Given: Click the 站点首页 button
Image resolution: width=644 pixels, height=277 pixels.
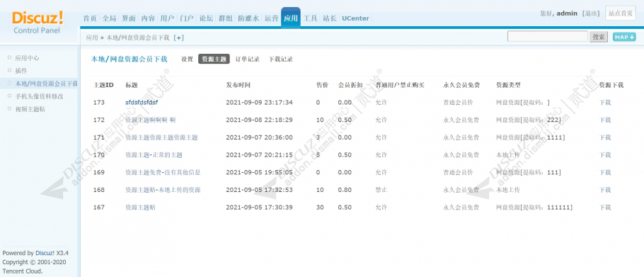Looking at the screenshot, I should (x=620, y=13).
